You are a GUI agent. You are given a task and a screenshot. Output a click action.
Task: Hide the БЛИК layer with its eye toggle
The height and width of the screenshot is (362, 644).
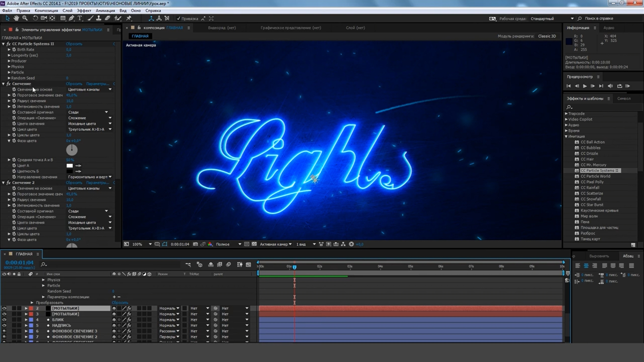point(4,319)
